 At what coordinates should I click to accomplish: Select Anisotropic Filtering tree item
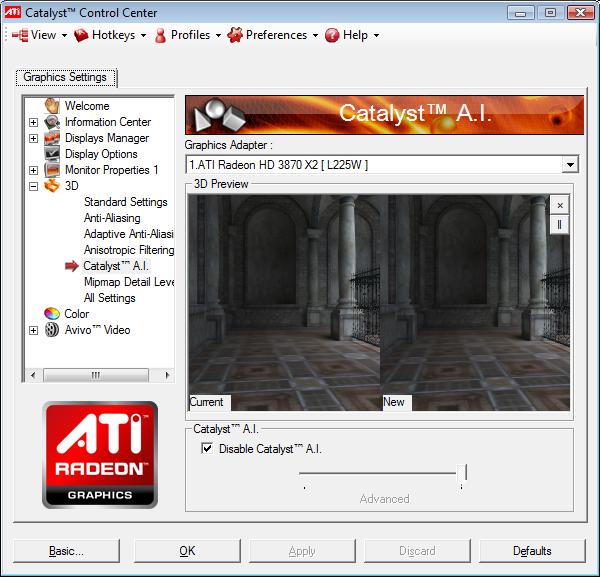(x=129, y=250)
